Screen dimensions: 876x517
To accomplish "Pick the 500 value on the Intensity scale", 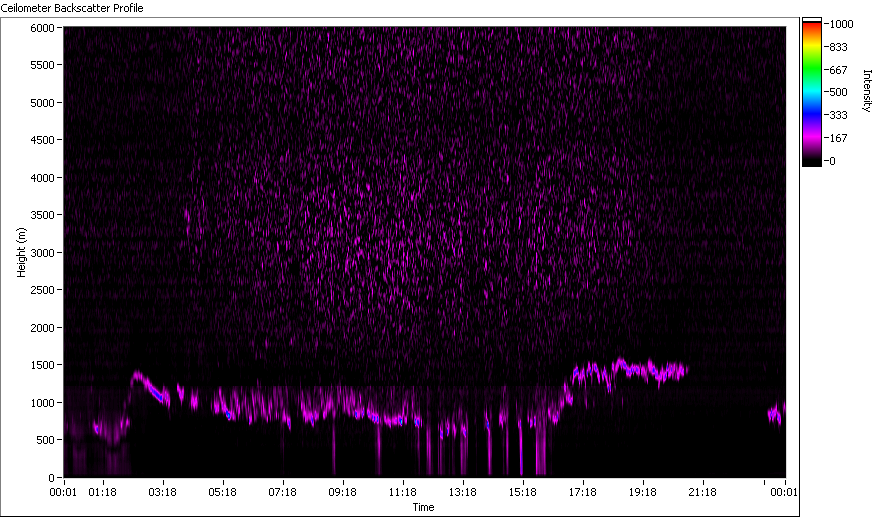I will point(839,92).
